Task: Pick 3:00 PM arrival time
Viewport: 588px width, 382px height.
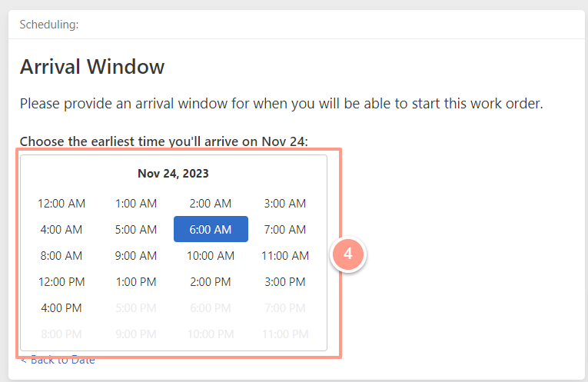Action: [285, 281]
